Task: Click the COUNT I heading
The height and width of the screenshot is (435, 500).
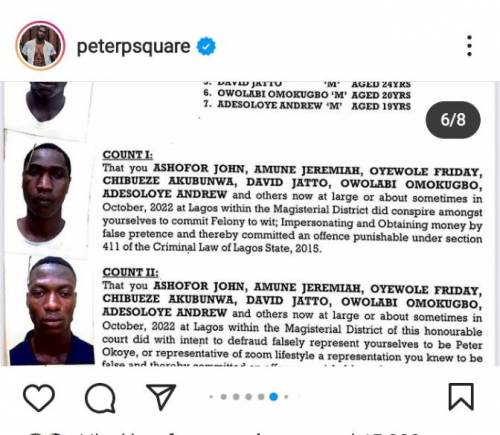Action: [x=127, y=155]
